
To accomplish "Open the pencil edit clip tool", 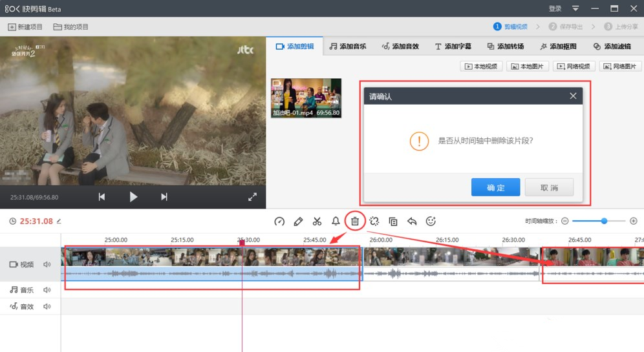I will click(x=298, y=221).
